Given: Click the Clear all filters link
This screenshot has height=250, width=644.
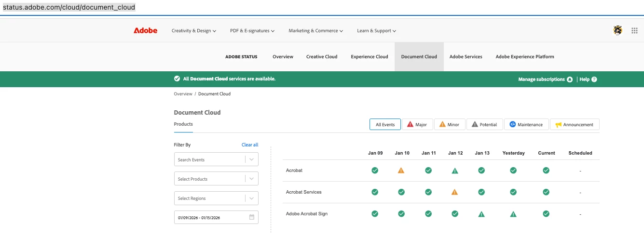Looking at the screenshot, I should [250, 145].
